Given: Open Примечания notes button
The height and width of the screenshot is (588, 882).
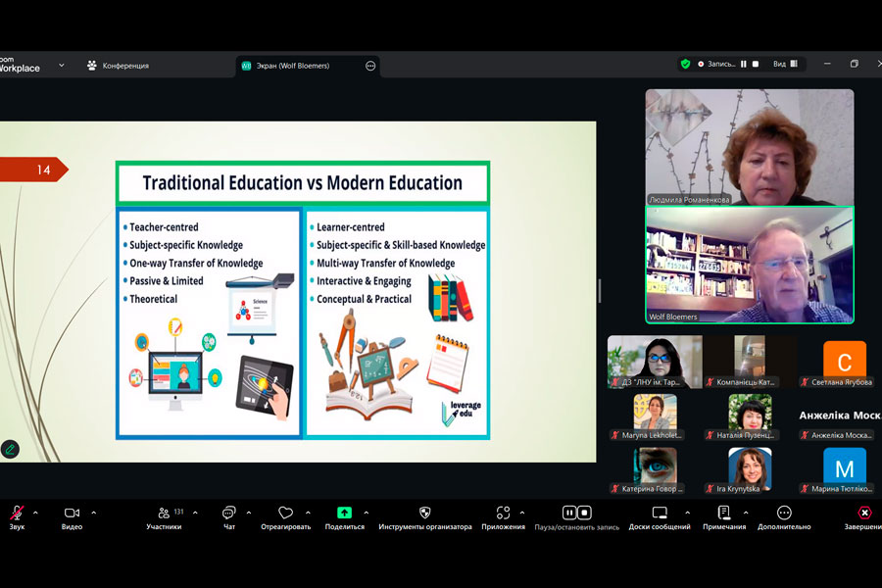Looking at the screenshot, I should [x=724, y=517].
